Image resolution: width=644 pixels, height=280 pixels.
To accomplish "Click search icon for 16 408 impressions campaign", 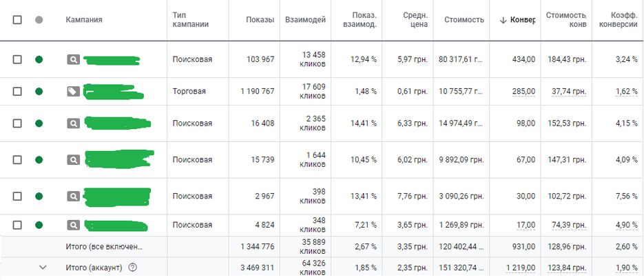I will point(73,123).
